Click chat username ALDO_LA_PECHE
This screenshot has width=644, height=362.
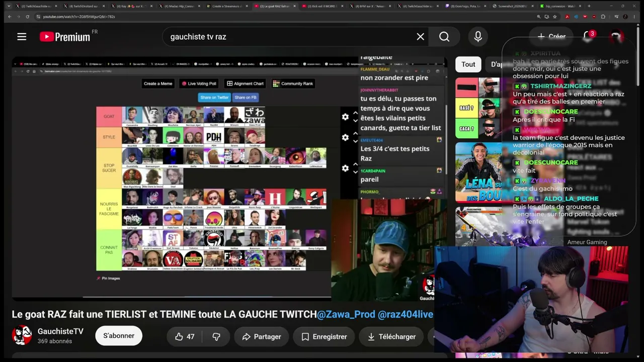pyautogui.click(x=571, y=199)
